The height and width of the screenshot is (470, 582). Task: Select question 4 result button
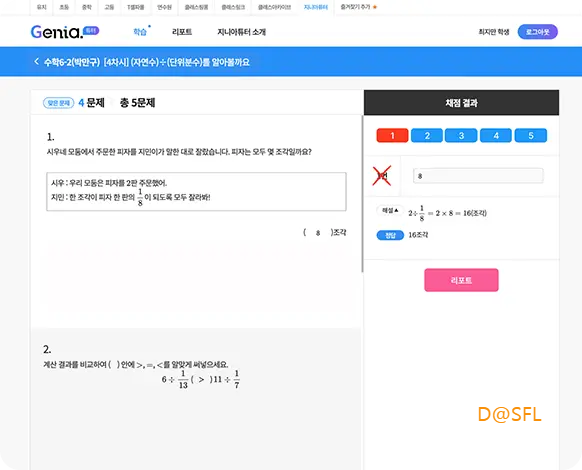496,136
